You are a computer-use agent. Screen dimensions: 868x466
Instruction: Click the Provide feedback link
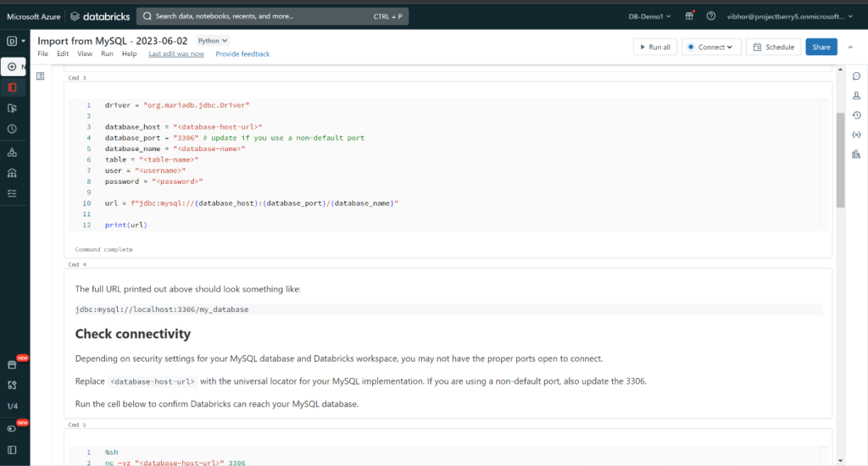pyautogui.click(x=242, y=53)
